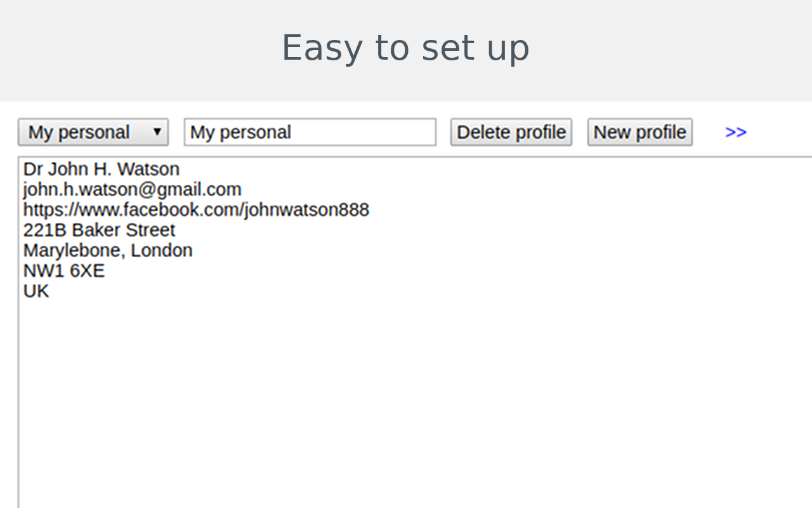Click the blue >> expand link
Screen dimensions: 812x508
coord(735,132)
